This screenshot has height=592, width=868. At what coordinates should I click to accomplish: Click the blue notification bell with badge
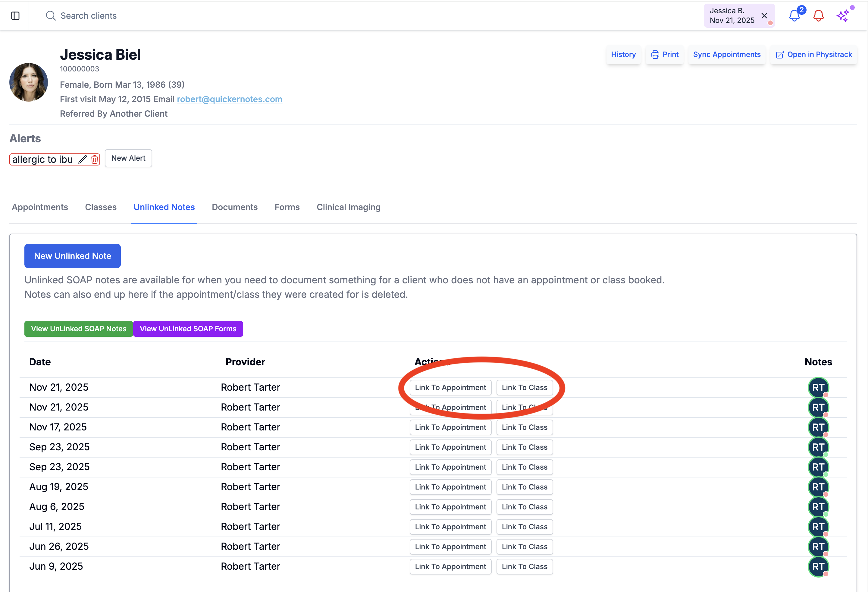tap(794, 16)
